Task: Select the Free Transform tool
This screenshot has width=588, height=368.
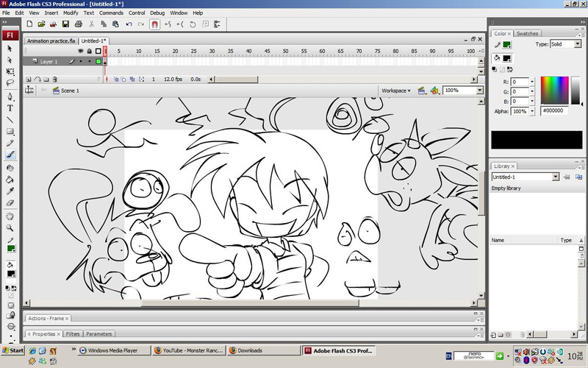Action: coord(10,71)
